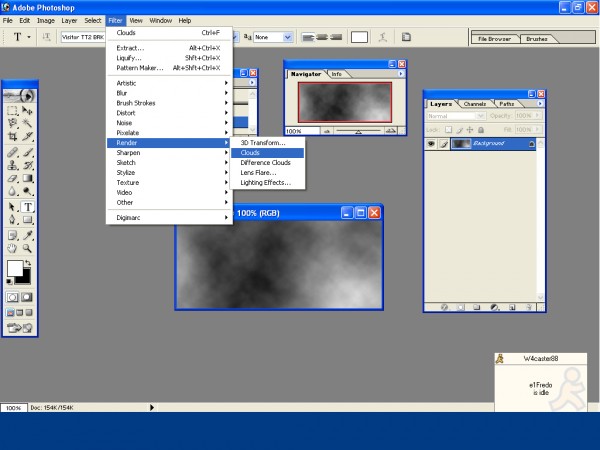Switch to the Paths tab
This screenshot has width=600, height=450.
tap(507, 104)
